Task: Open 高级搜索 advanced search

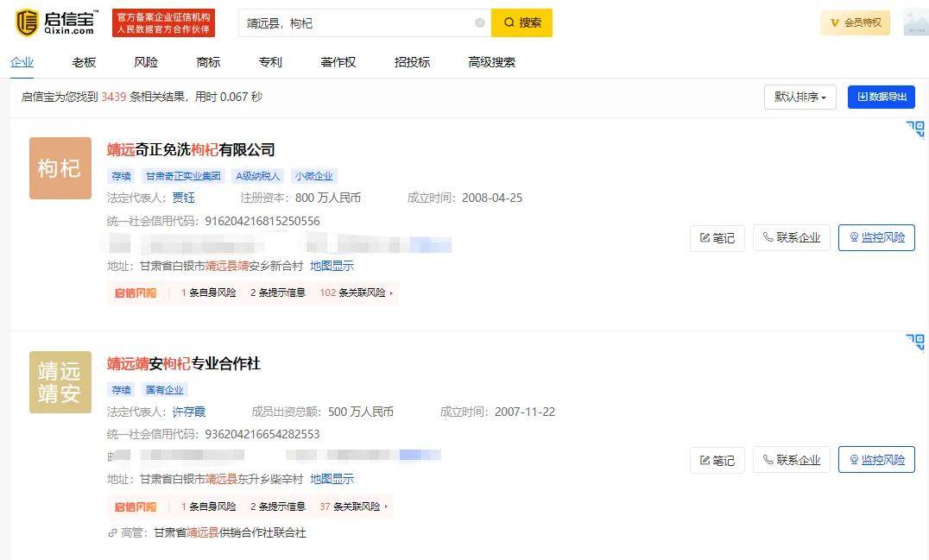Action: pyautogui.click(x=492, y=62)
